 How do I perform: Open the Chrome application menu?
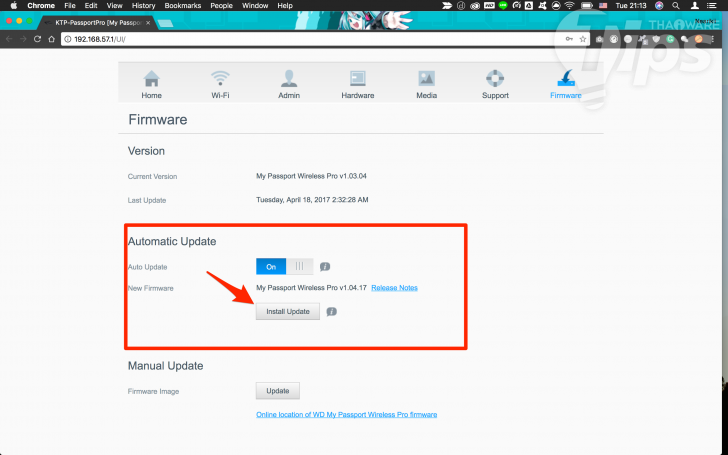coord(41,6)
